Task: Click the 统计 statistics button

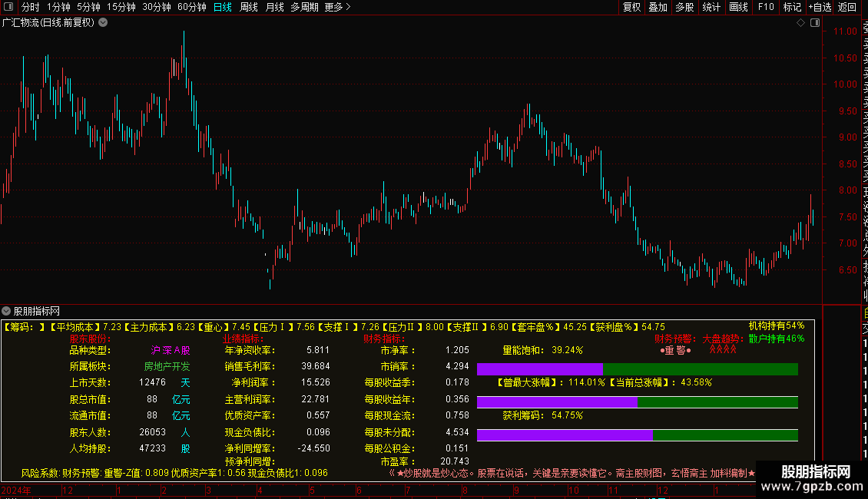Action: click(711, 7)
